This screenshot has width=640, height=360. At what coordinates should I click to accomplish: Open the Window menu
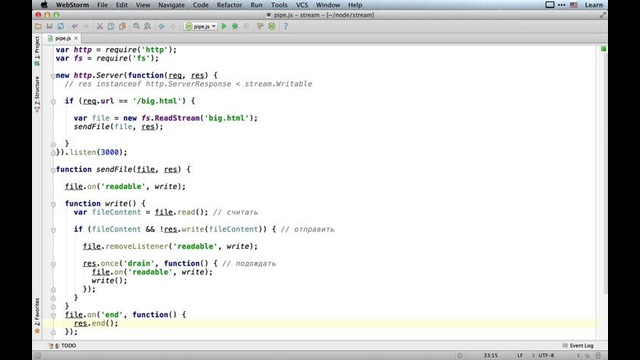328,5
